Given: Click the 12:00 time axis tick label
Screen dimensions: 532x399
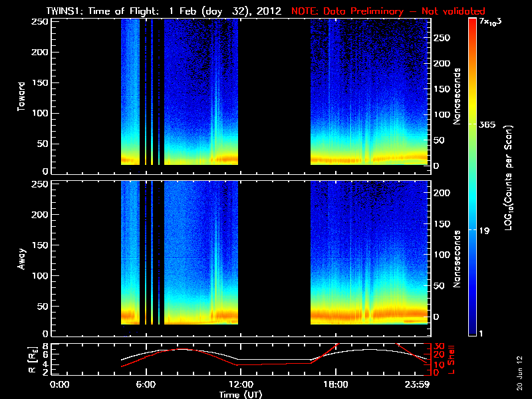Looking at the screenshot, I should (x=240, y=384).
